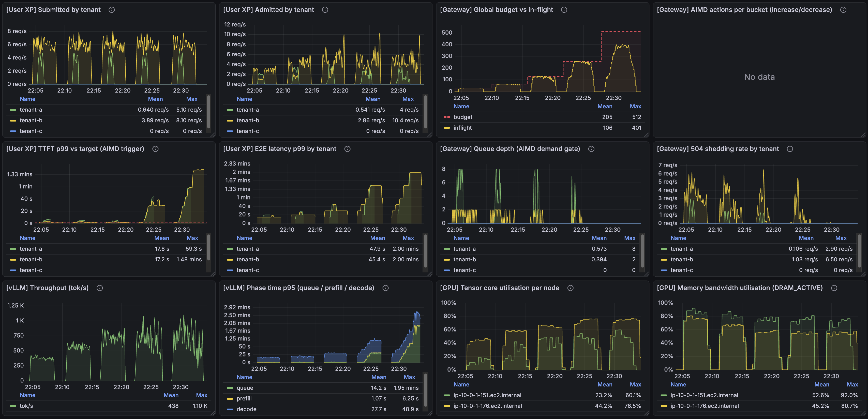
Task: Open info icon for Queue depth panel
Action: point(591,149)
